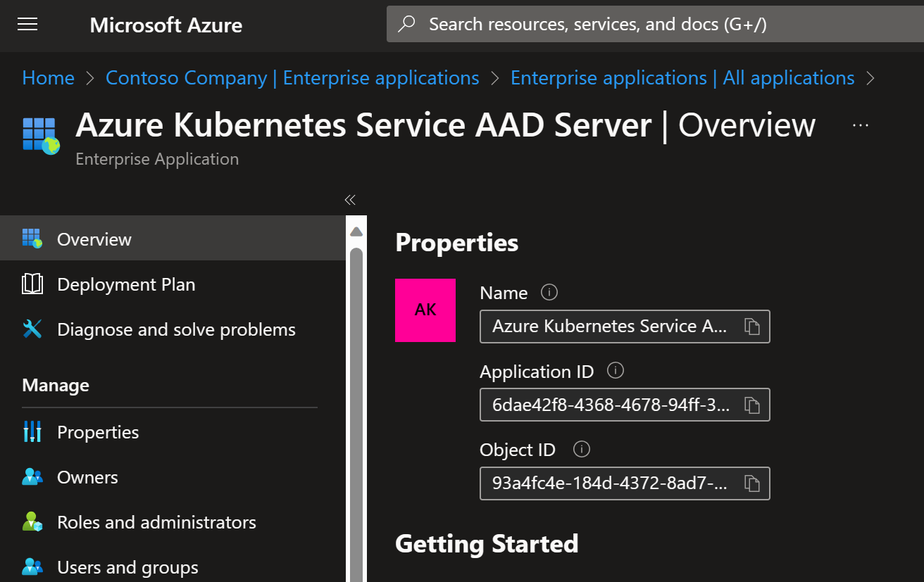Click the Enterprise Application subtitle text
This screenshot has width=924, height=582.
coord(157,159)
